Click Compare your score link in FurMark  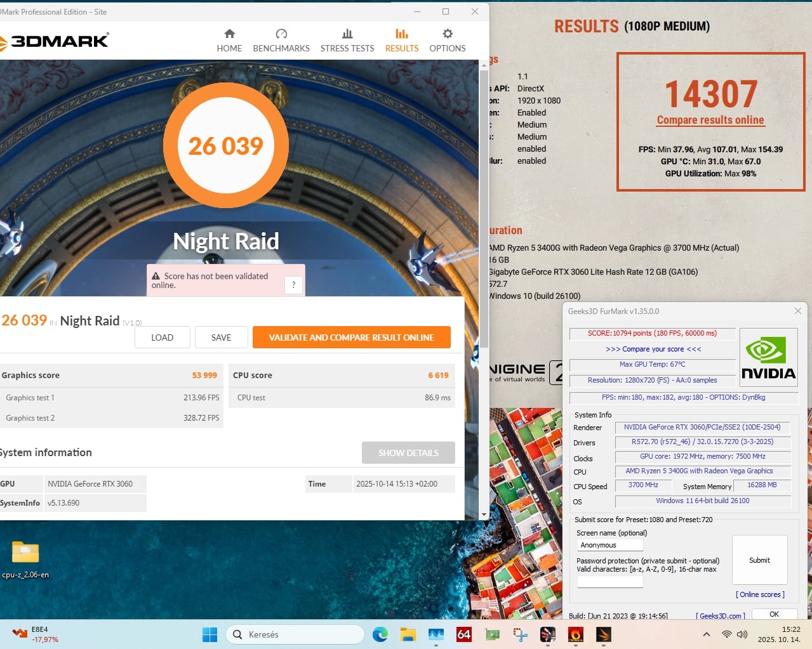click(x=653, y=349)
